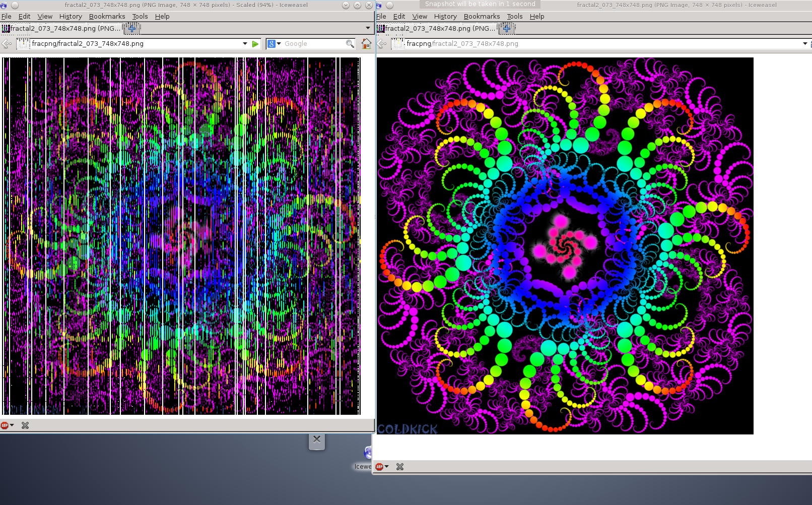Open the Bookmarks menu in left window
This screenshot has height=505, width=812.
tap(107, 16)
